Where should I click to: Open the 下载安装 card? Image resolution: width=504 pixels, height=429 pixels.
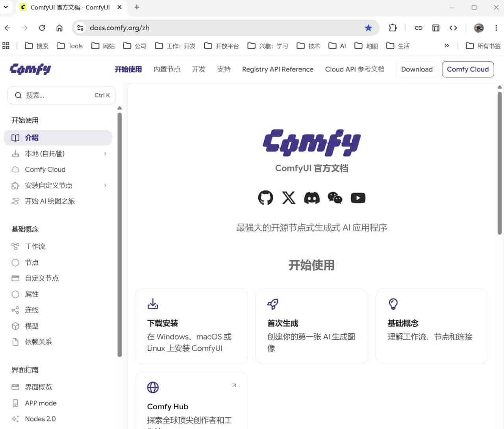(191, 326)
